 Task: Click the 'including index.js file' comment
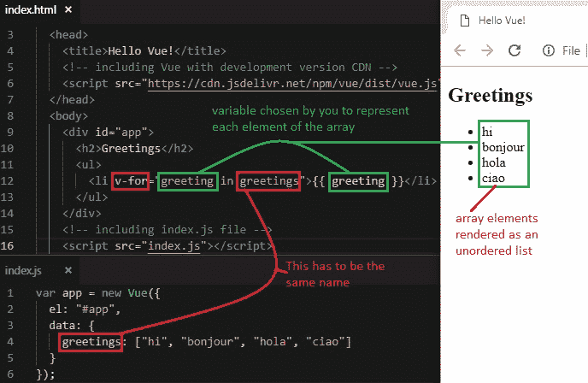point(167,230)
